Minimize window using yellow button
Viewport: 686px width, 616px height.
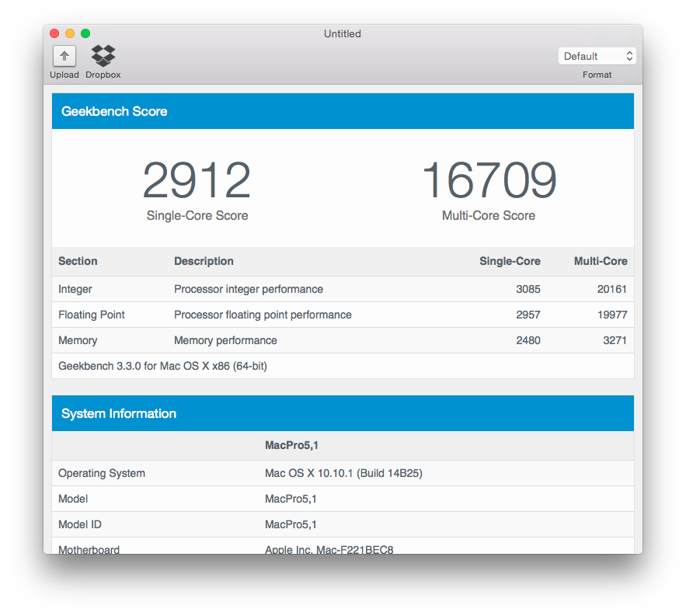tap(70, 33)
